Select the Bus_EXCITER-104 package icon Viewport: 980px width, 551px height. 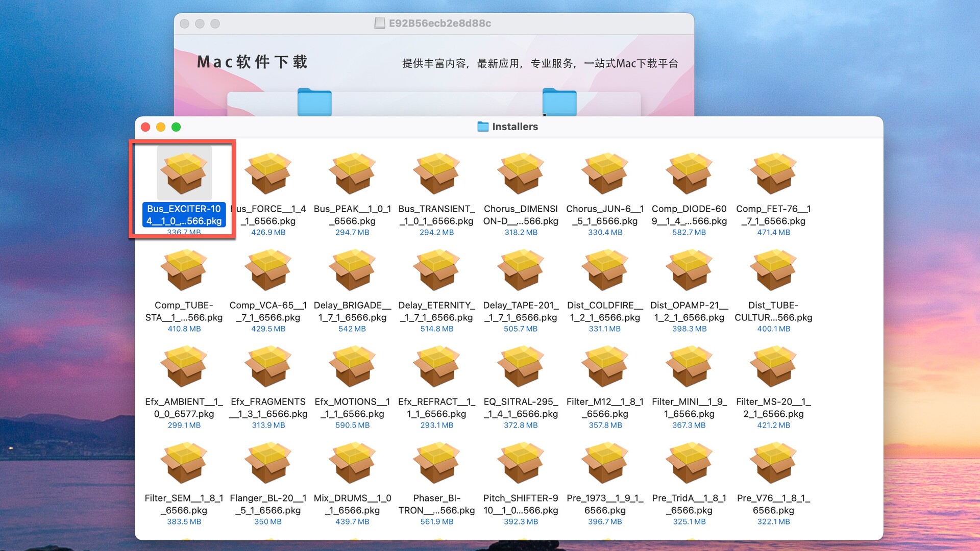click(184, 173)
